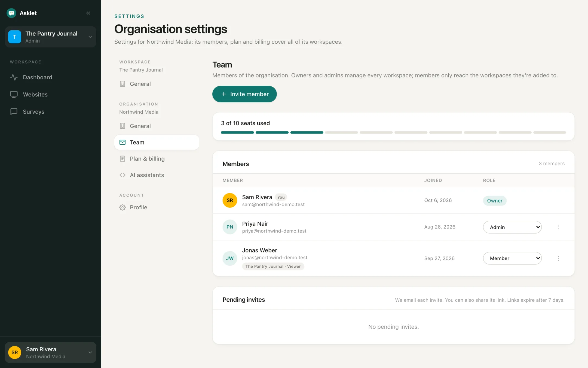
Task: Click the "No pending invites." message
Action: (x=393, y=327)
